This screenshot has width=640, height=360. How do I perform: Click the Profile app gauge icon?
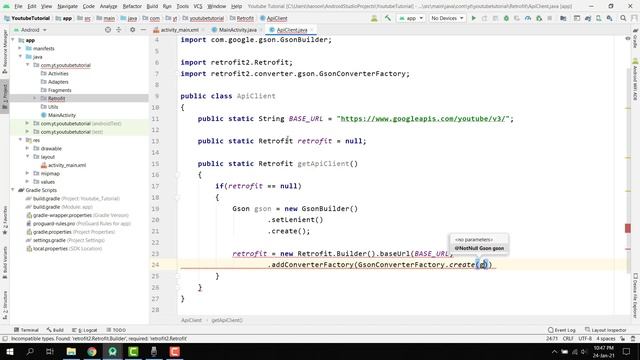pos(528,18)
